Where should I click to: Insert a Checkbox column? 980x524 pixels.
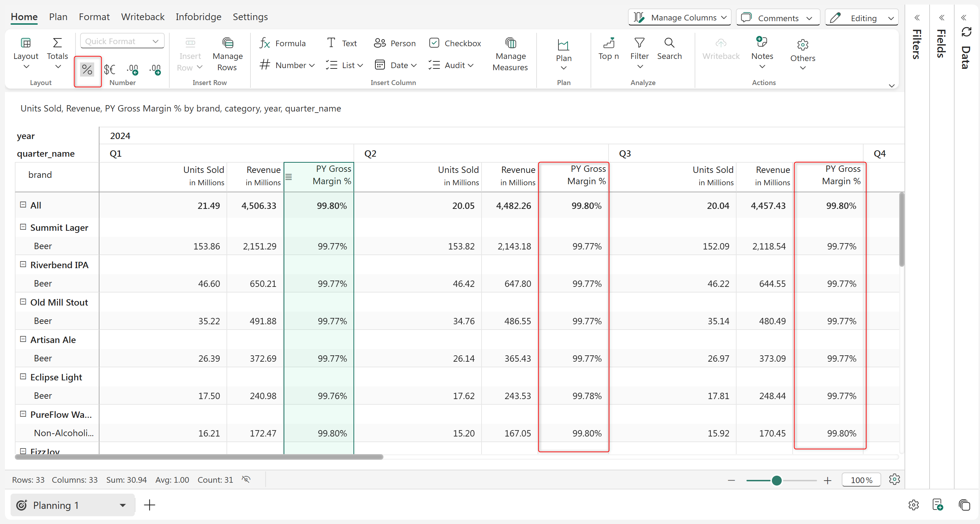pyautogui.click(x=455, y=43)
